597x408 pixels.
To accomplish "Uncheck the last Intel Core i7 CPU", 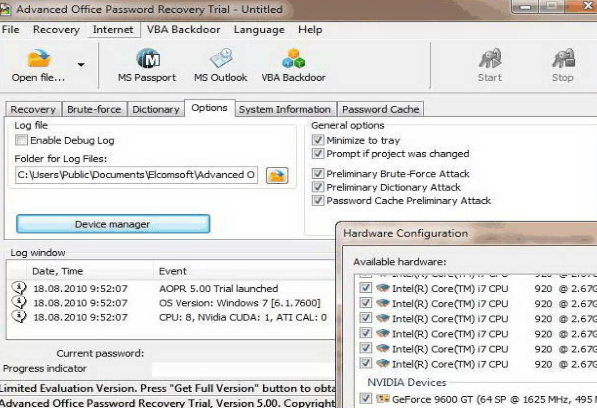I will (366, 363).
